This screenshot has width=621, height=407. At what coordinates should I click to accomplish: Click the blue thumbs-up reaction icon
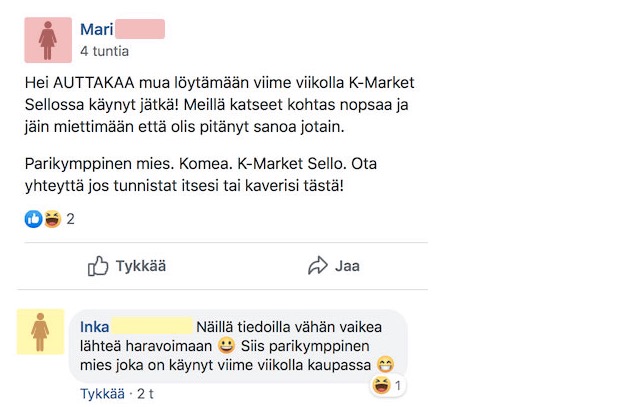coord(33,219)
